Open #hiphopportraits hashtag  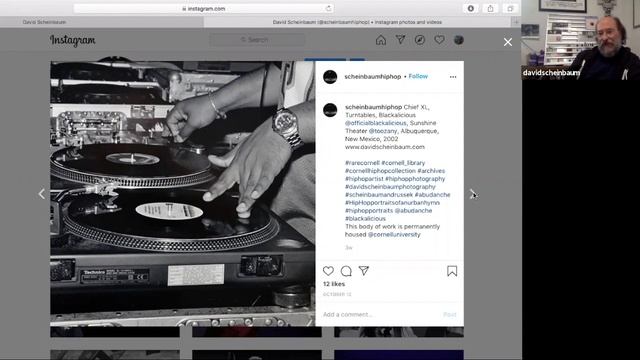tap(369, 211)
